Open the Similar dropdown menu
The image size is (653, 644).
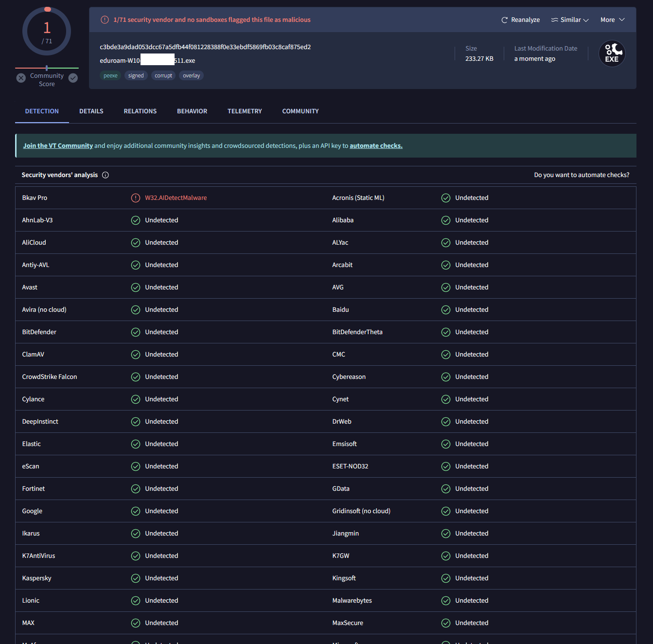570,20
